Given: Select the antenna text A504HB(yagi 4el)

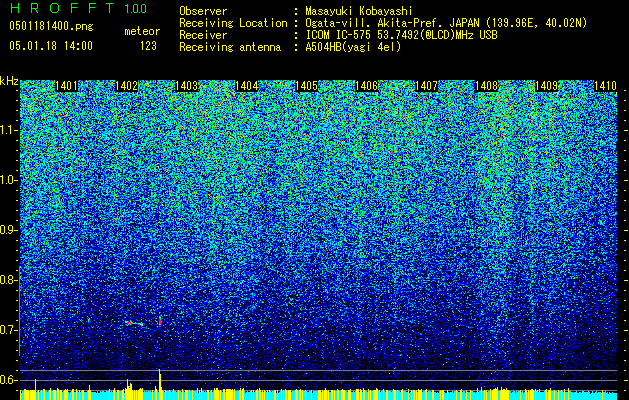Looking at the screenshot, I should coord(353,47).
